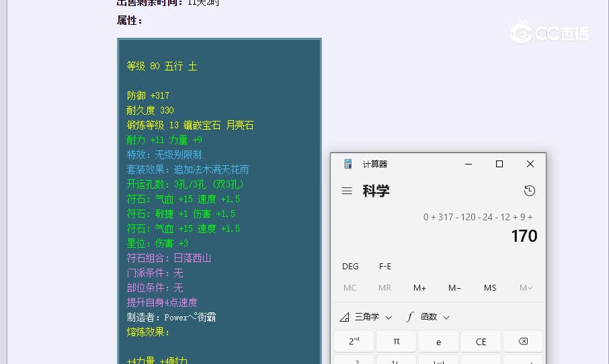Image resolution: width=609 pixels, height=364 pixels.
Task: Click the 耐久度 330 line
Action: pos(151,110)
